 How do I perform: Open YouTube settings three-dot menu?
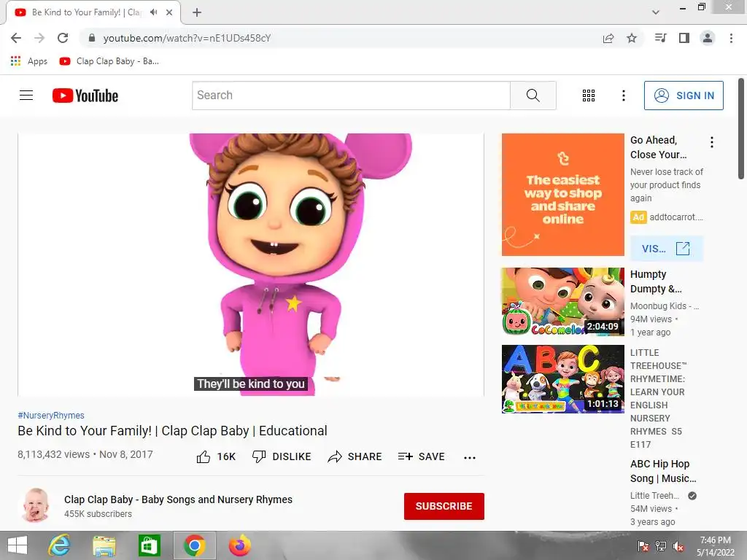(x=624, y=96)
